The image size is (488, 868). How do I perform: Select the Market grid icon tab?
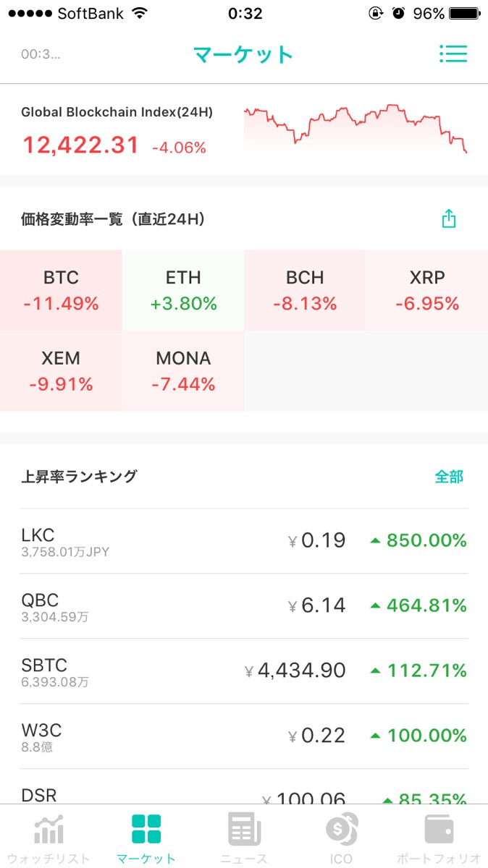(146, 830)
